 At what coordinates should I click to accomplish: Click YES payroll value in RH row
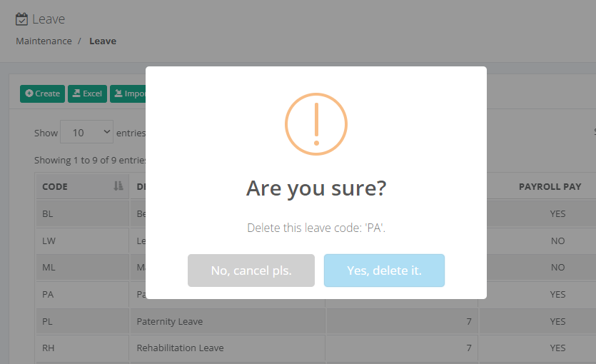[x=557, y=348]
